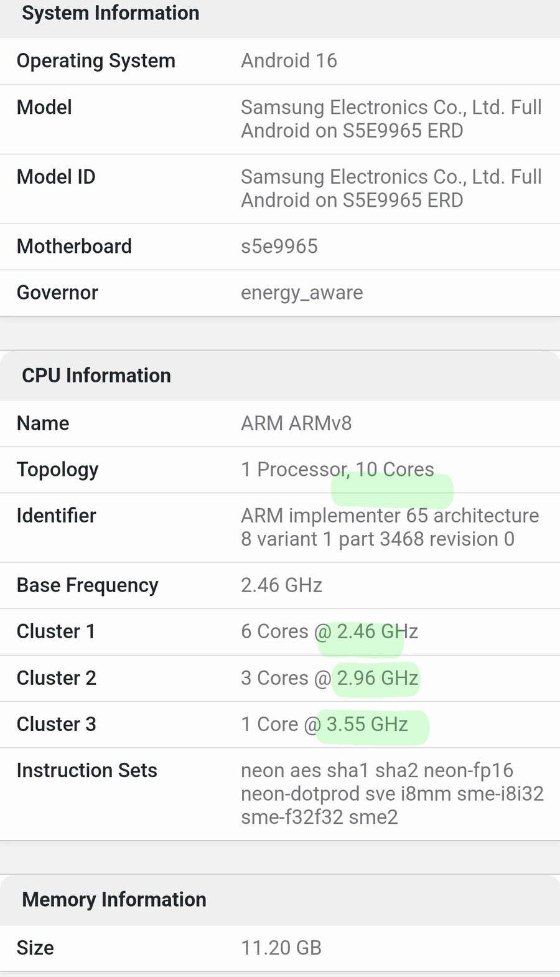Select the 11.20 GB memory value

tap(281, 948)
